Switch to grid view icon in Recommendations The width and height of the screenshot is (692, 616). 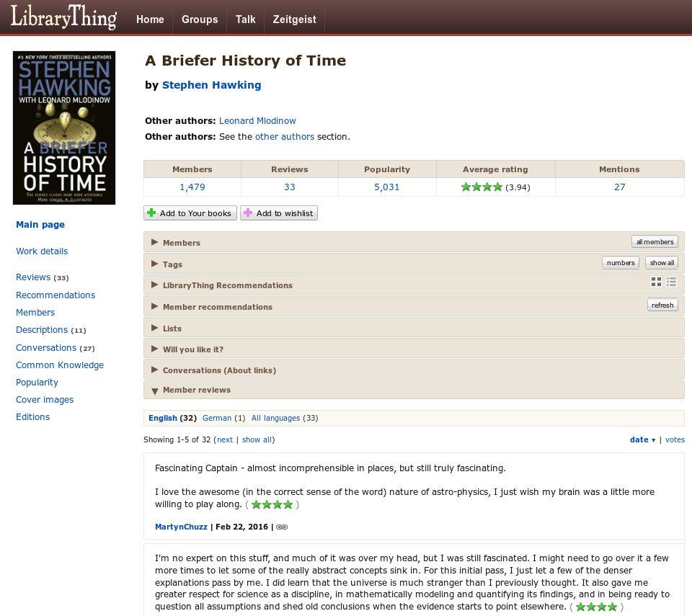(656, 282)
